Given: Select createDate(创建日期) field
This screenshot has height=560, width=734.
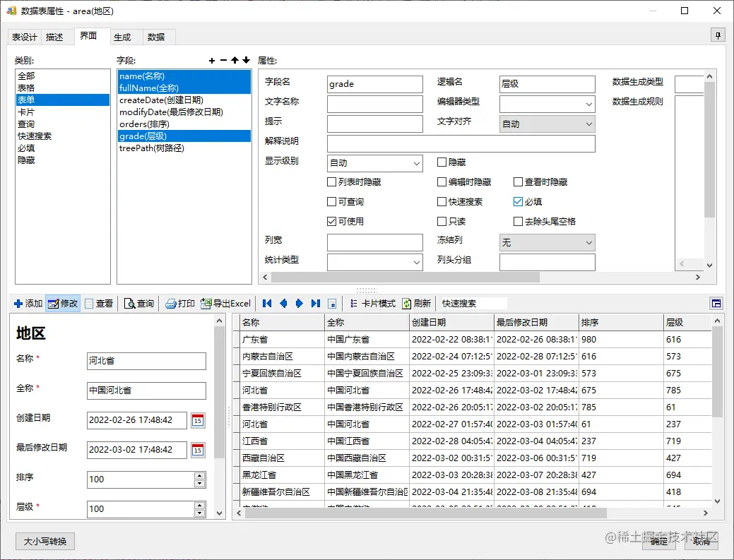Looking at the screenshot, I should (x=184, y=100).
